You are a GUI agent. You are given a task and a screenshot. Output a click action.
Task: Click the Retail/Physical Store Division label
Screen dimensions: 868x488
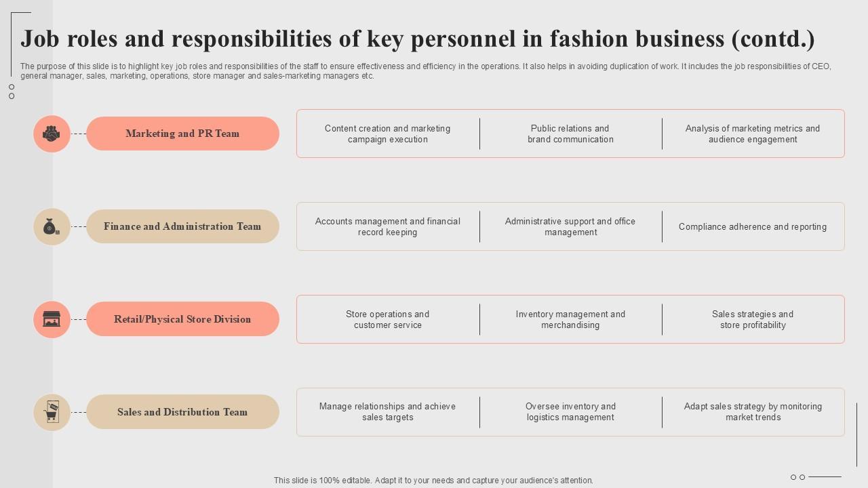182,319
